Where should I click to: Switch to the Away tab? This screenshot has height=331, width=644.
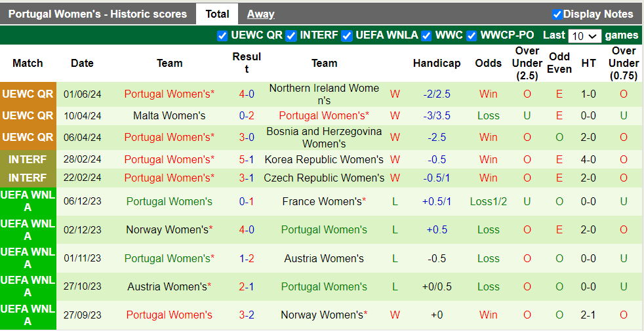click(x=260, y=14)
